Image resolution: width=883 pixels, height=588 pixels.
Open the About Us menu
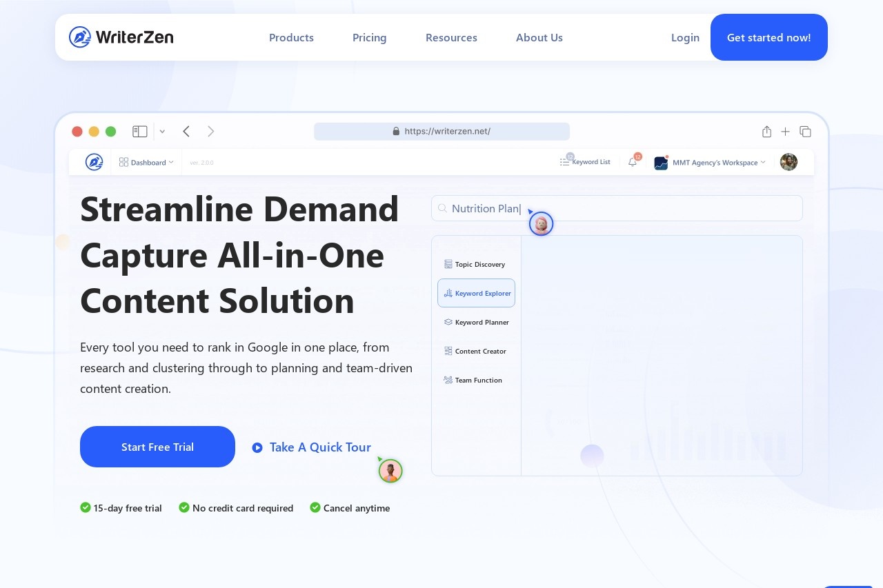click(x=539, y=37)
